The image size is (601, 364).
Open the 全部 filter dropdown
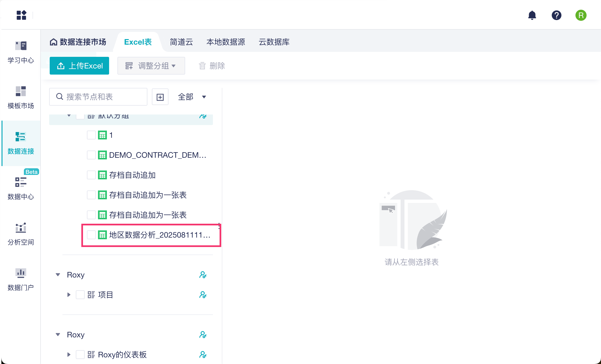click(x=192, y=97)
